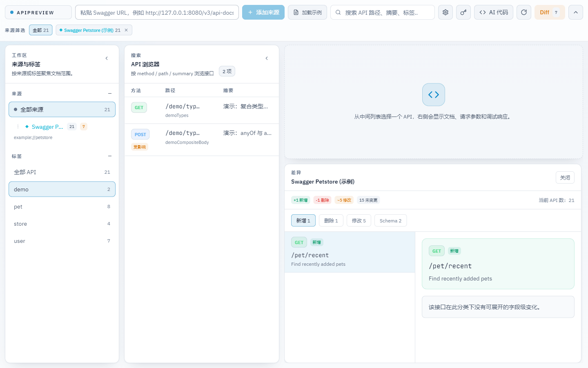Open the settings gear icon
Image resolution: width=588 pixels, height=368 pixels.
tap(445, 12)
